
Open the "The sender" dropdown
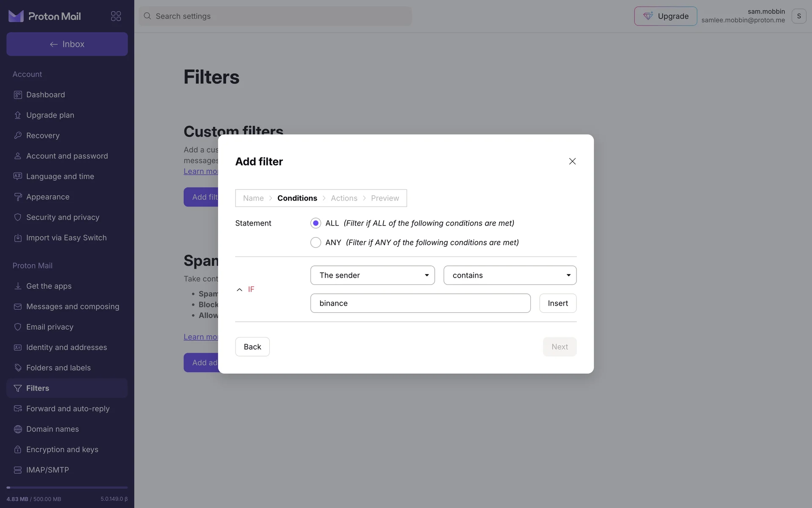pyautogui.click(x=372, y=275)
